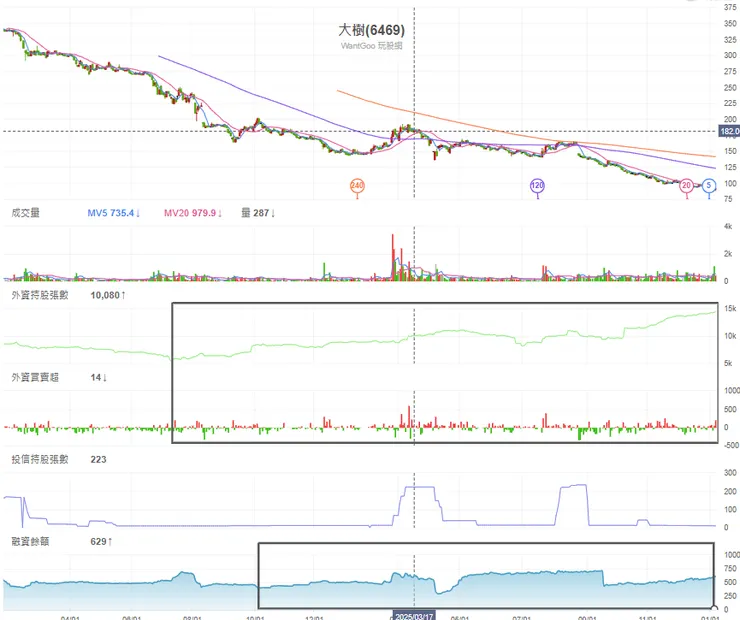740x620 pixels.
Task: Click the 150 price axis label
Action: [x=730, y=151]
